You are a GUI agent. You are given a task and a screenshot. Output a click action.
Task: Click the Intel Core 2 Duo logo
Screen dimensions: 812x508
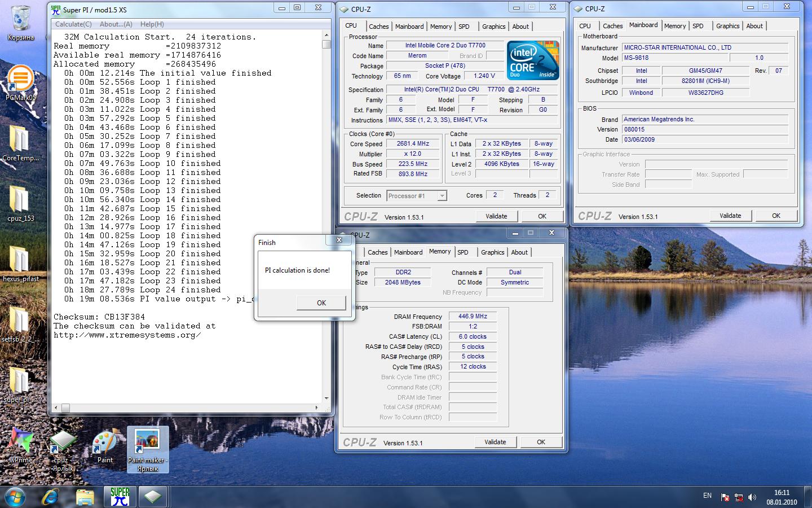click(532, 60)
